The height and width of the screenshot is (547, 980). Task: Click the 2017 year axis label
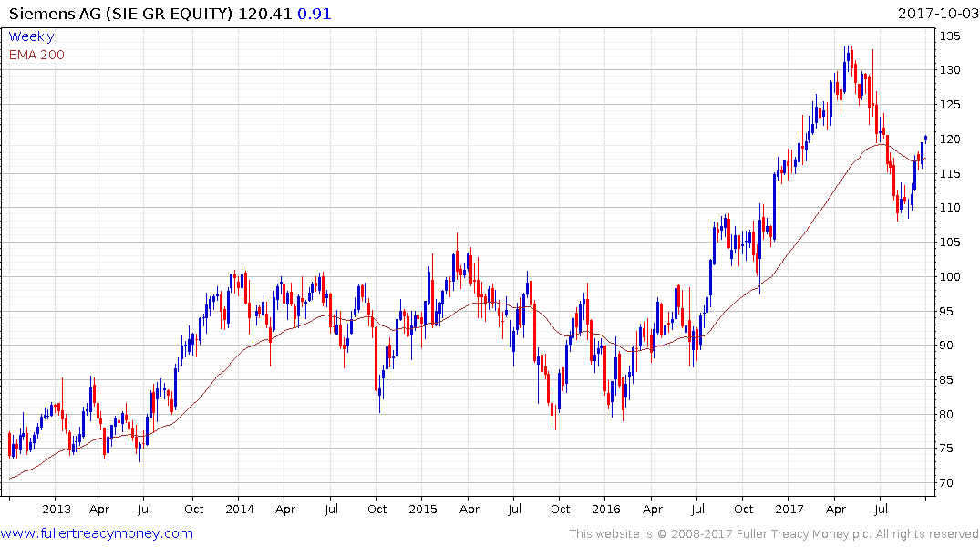789,509
